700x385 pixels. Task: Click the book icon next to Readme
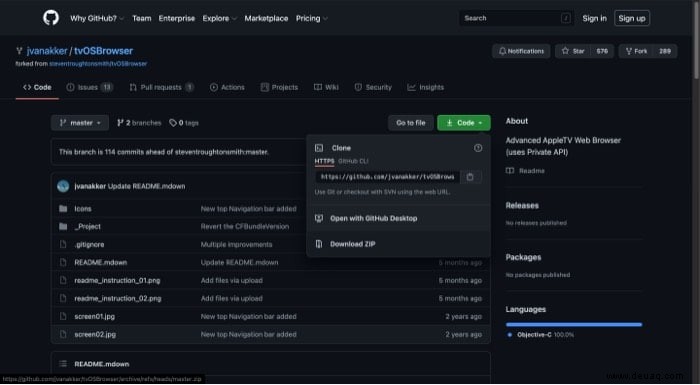tap(510, 171)
